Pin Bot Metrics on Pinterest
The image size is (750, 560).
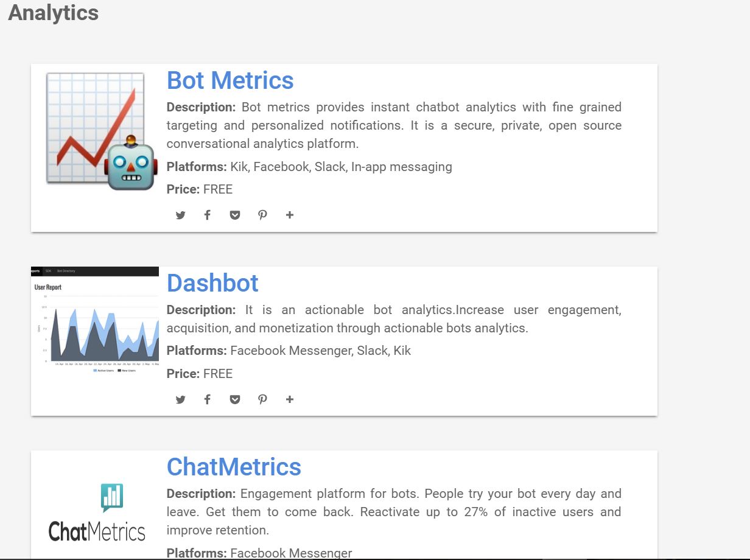coord(262,215)
